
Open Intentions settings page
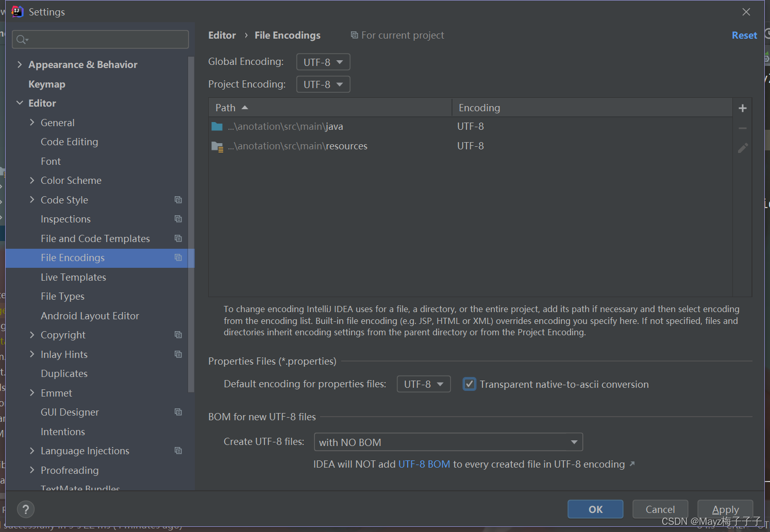pyautogui.click(x=63, y=432)
